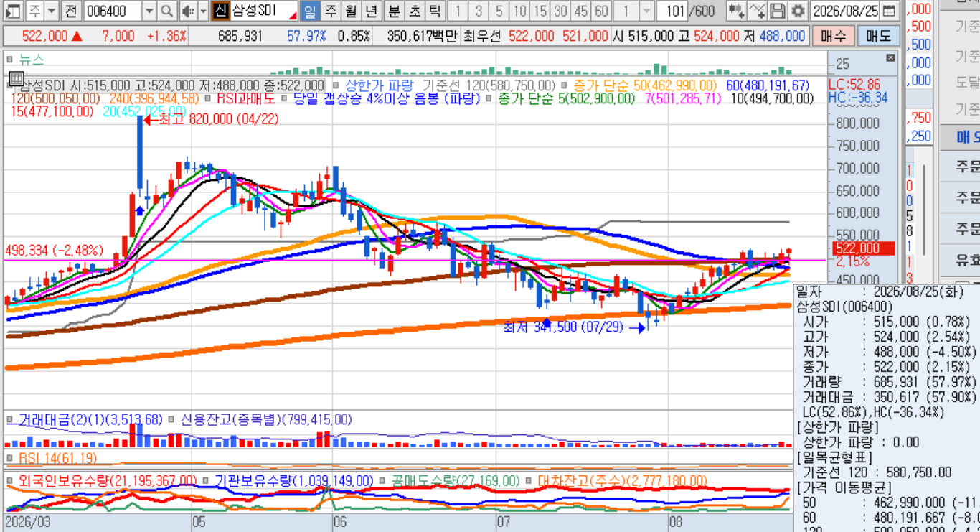
Task: Toggle the 거래대금 indicator marker
Action: click(x=10, y=419)
